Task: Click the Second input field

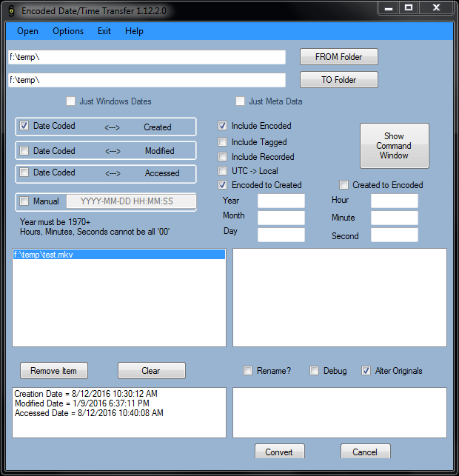Action: coord(395,235)
